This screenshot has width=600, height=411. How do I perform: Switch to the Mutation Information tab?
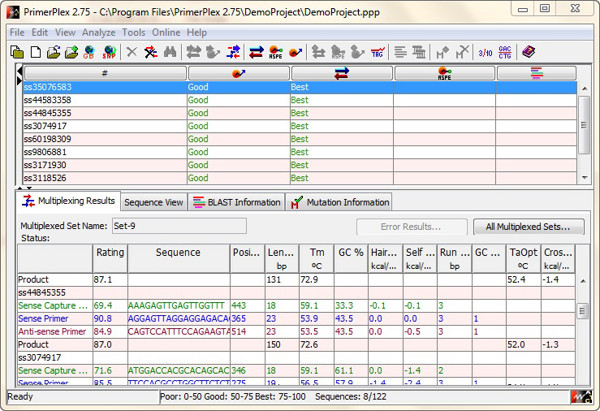click(339, 202)
